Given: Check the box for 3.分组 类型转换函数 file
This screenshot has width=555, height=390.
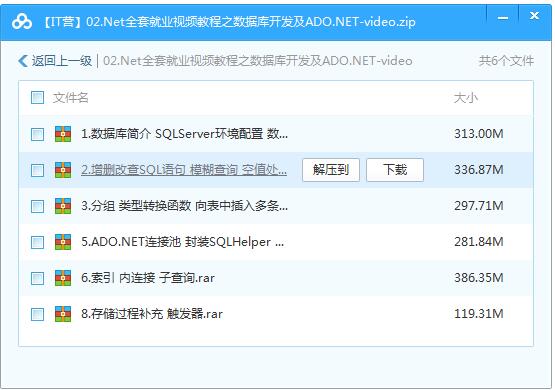Looking at the screenshot, I should pos(38,206).
